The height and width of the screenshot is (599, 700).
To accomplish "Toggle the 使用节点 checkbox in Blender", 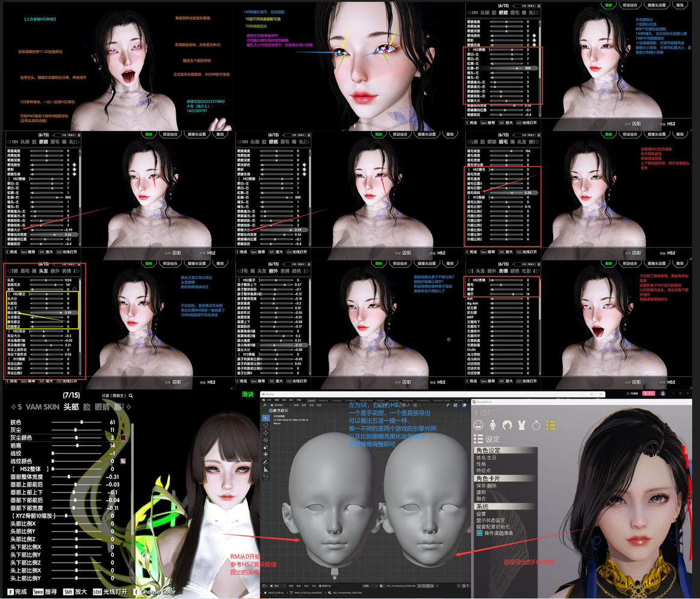I will [321, 586].
